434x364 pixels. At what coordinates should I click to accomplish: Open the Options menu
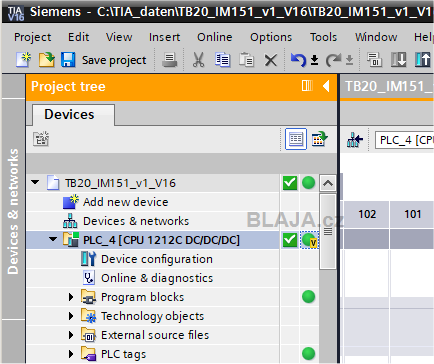pyautogui.click(x=271, y=37)
